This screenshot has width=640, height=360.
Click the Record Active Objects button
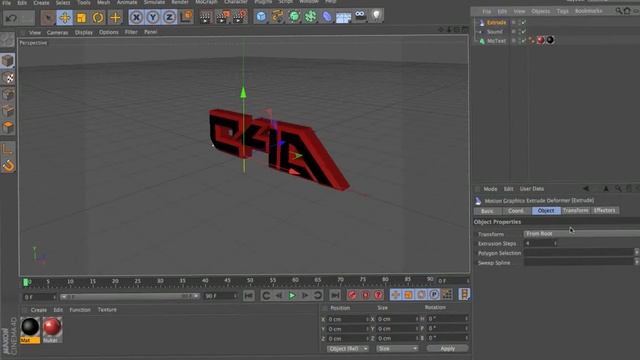pos(352,295)
